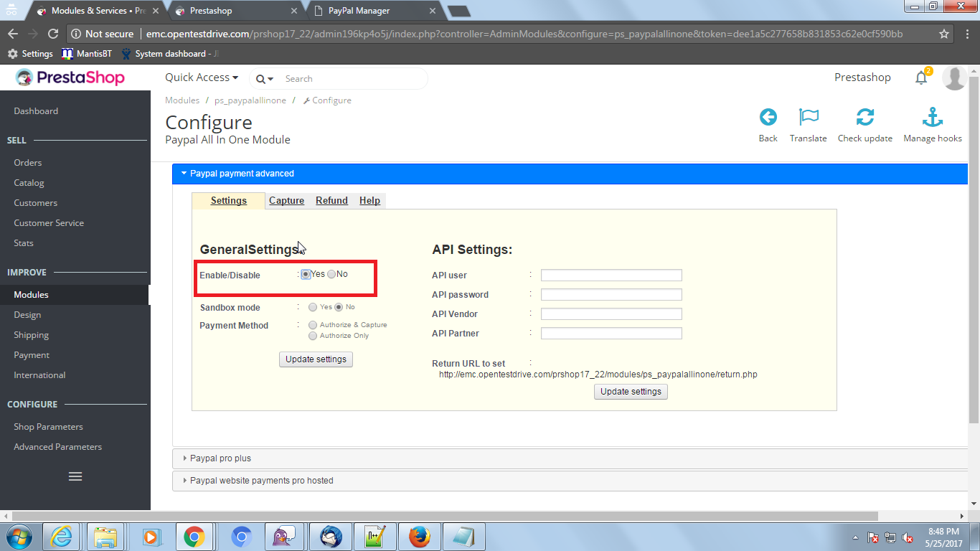This screenshot has width=980, height=551.
Task: Click the search magnifier icon
Action: coord(260,79)
